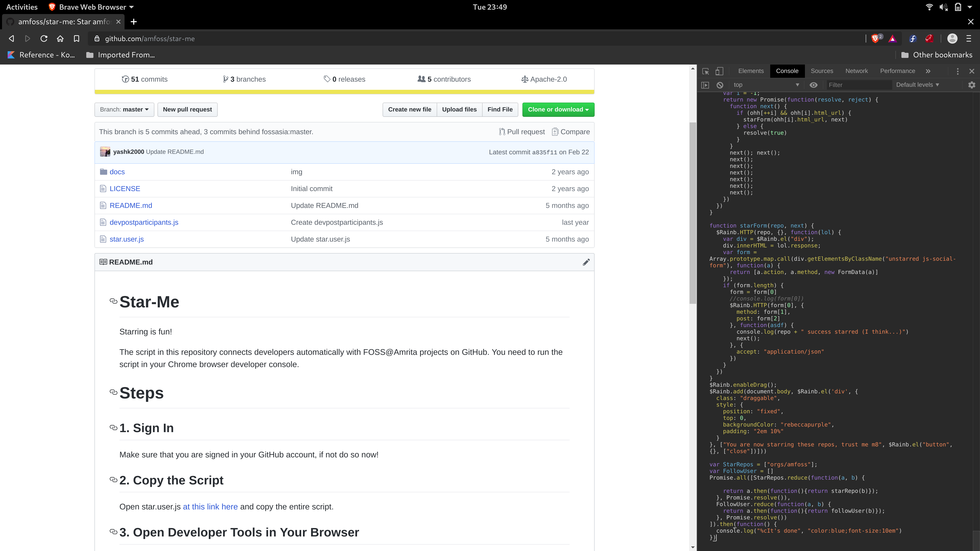980x551 pixels.
Task: Click the console Filter input field
Action: point(858,85)
